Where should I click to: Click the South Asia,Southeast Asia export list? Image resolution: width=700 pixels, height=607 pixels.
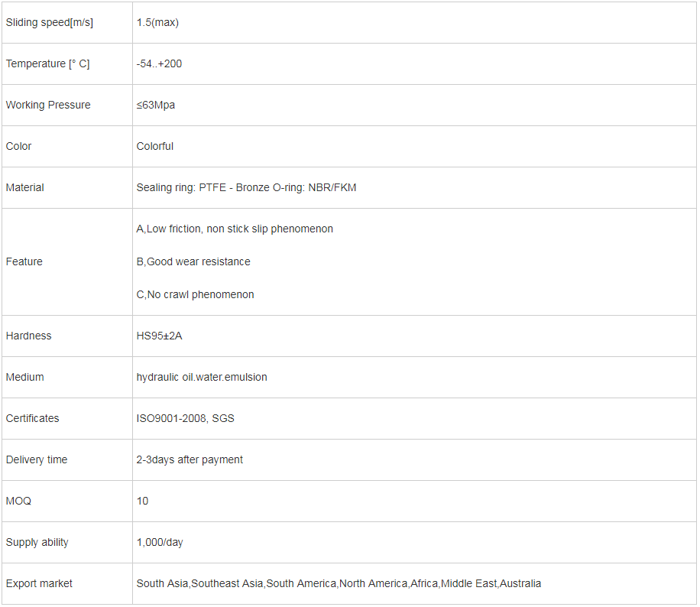point(339,584)
